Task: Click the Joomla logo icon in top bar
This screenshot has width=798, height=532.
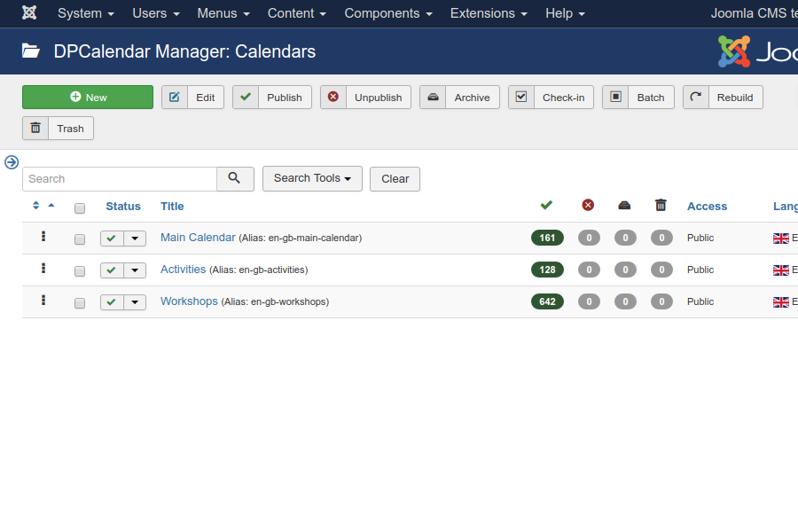Action: 29,13
